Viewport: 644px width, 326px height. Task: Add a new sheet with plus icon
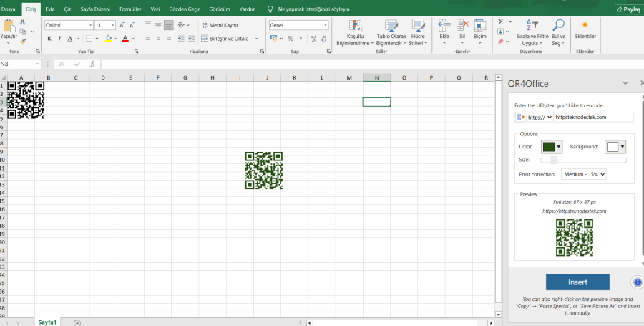(x=77, y=322)
